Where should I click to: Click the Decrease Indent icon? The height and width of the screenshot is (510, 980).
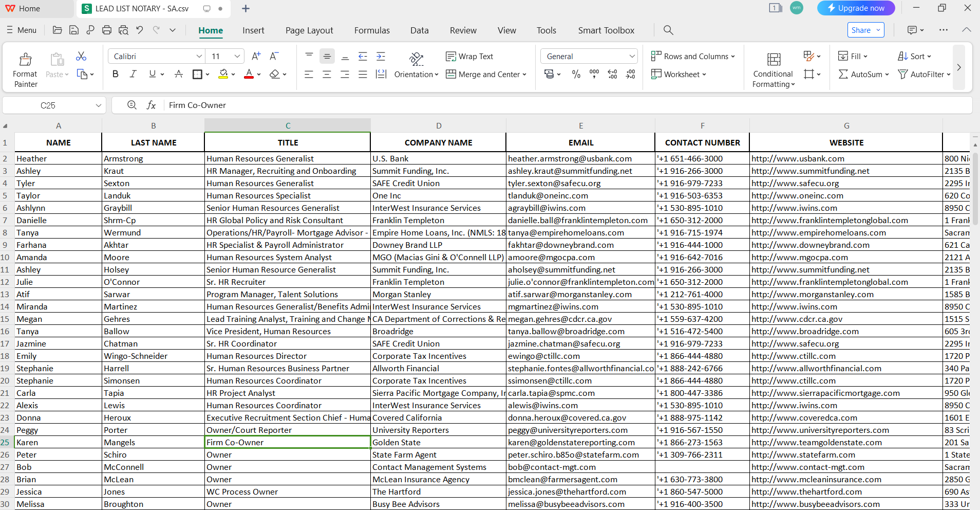tap(363, 56)
